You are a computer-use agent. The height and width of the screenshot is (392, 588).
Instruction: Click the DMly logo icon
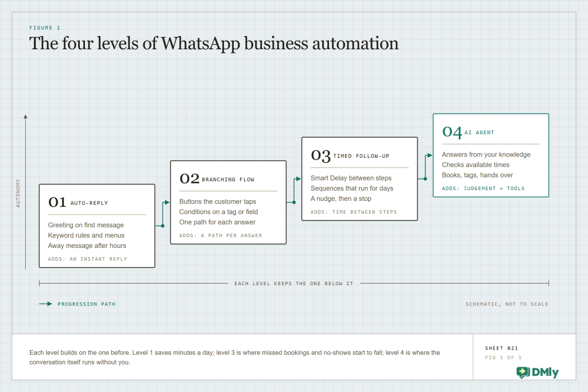[523, 372]
